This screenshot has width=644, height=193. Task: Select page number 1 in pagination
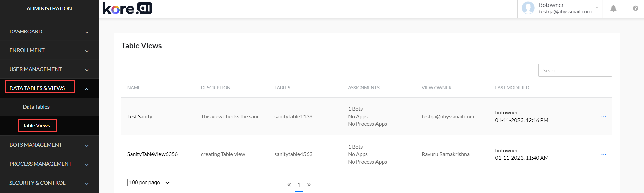click(x=299, y=185)
